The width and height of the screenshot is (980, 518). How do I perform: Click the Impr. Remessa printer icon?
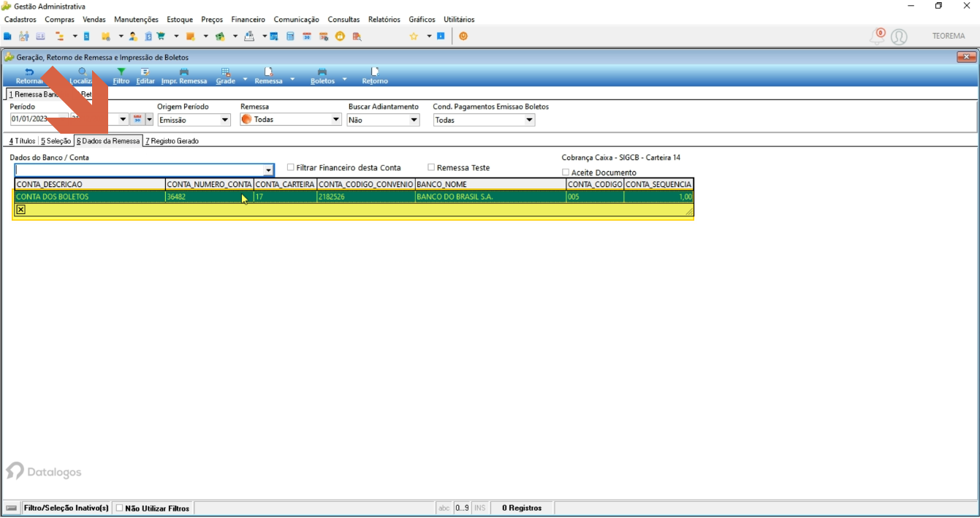[184, 72]
